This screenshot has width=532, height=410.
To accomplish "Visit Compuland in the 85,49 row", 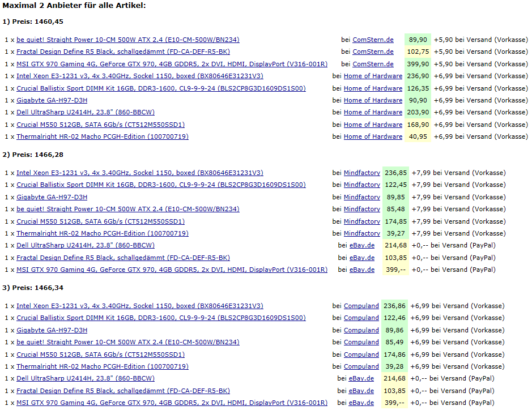I will (x=361, y=342).
